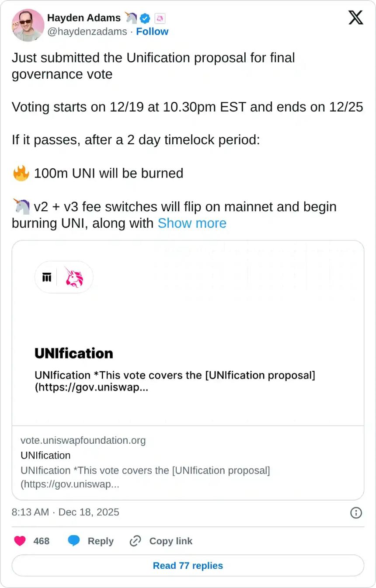Image resolution: width=376 pixels, height=588 pixels.
Task: Click the square affiliate badge after verified check
Action: coord(160,18)
